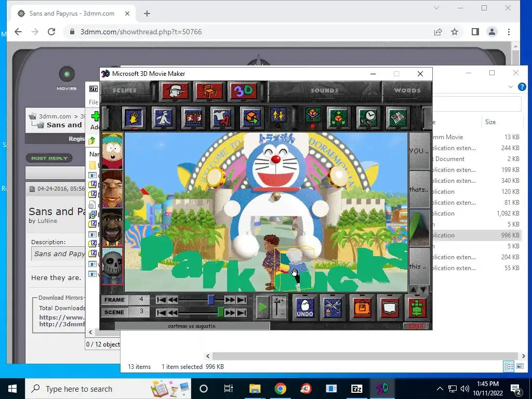
Task: Open the SCENES tab
Action: pyautogui.click(x=125, y=90)
